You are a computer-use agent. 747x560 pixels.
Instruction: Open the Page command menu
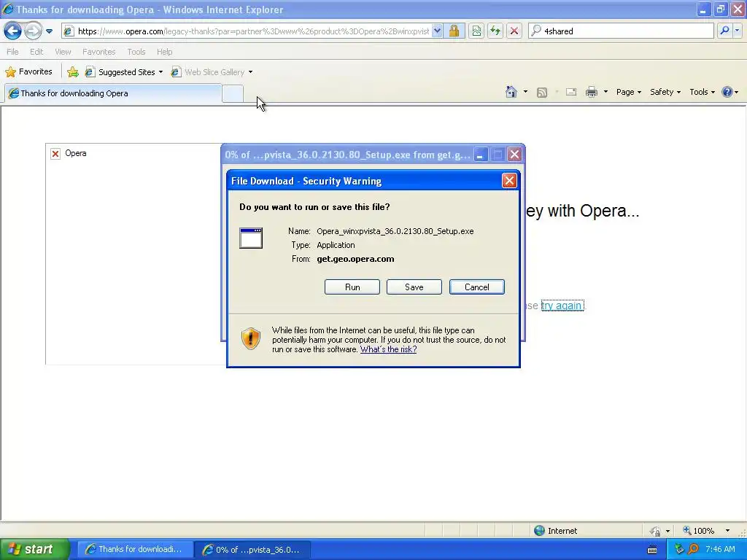[x=628, y=92]
